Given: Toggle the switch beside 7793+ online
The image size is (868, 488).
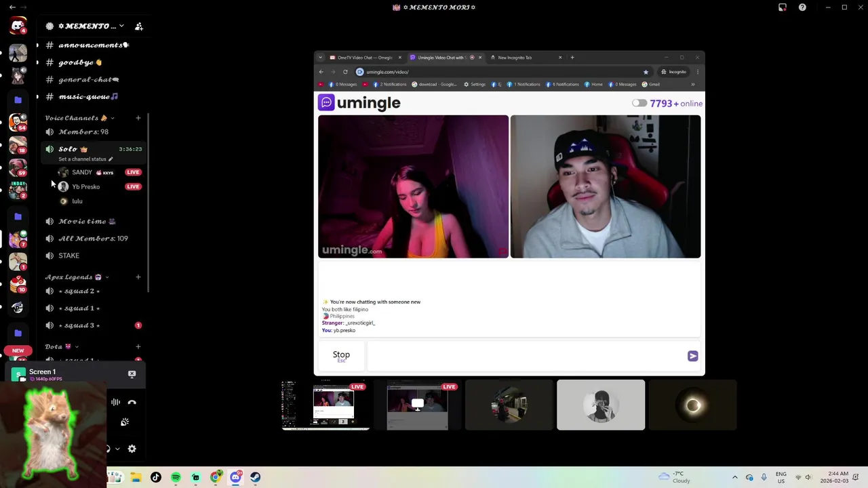Looking at the screenshot, I should (639, 103).
